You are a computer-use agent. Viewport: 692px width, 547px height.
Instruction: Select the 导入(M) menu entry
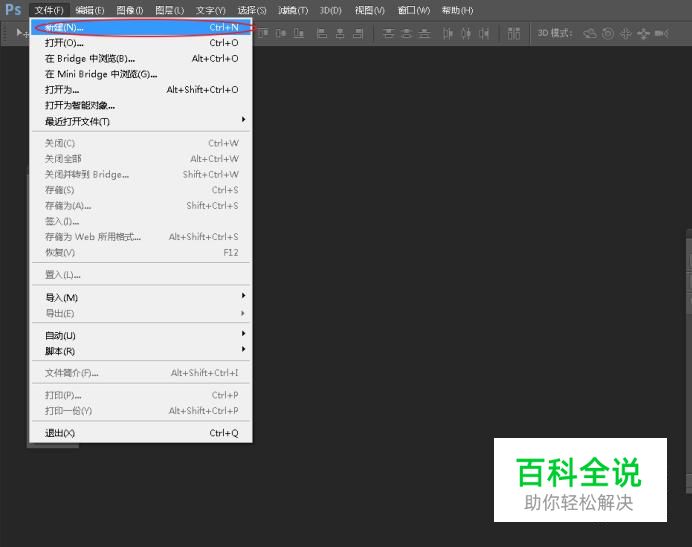141,297
